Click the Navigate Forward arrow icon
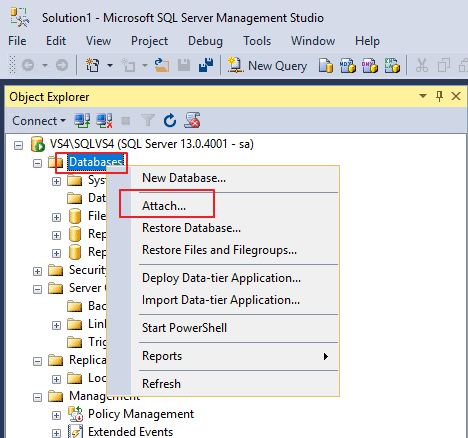The image size is (468, 438). click(62, 65)
